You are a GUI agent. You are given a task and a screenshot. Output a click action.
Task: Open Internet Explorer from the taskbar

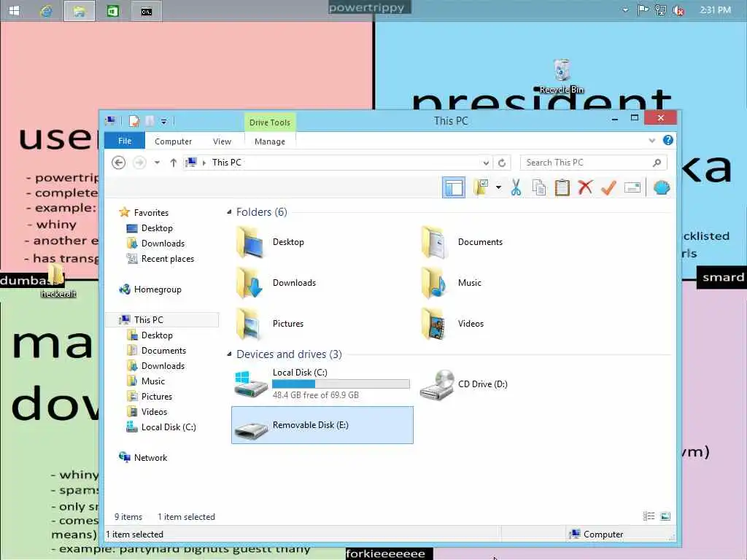[x=46, y=11]
